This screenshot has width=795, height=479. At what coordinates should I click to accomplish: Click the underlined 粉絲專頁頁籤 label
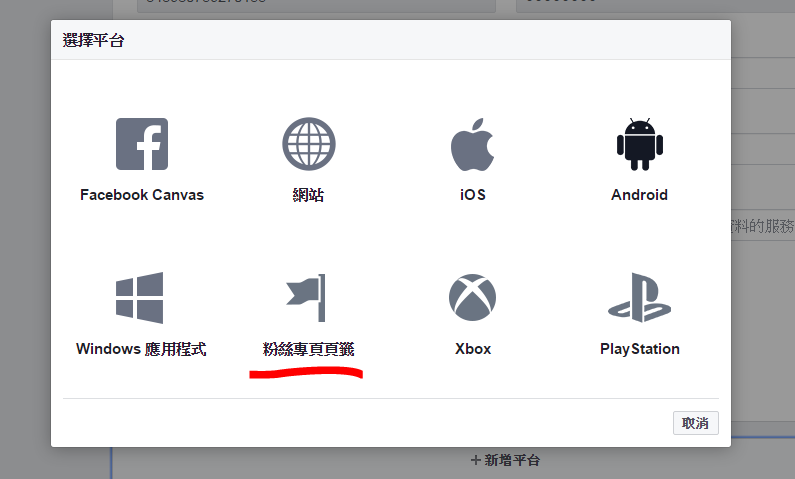(308, 349)
